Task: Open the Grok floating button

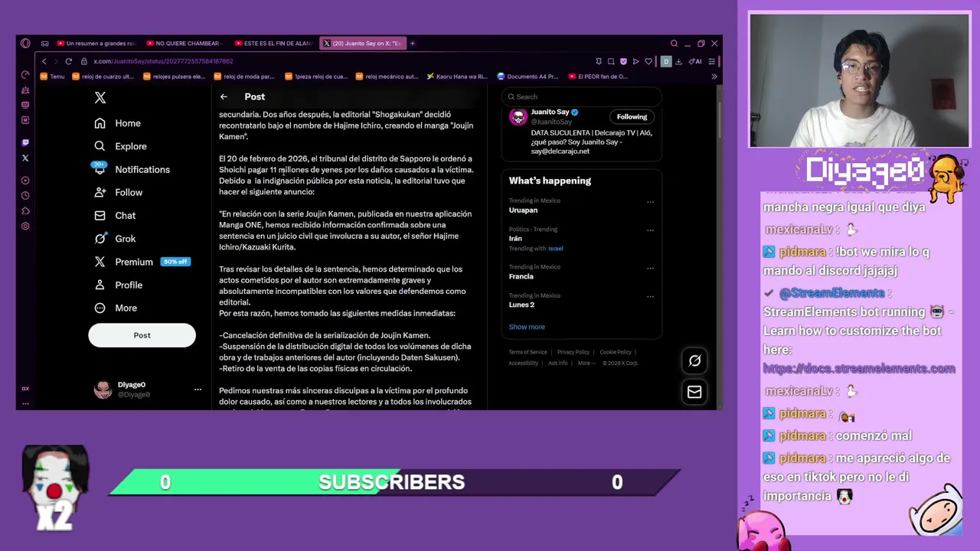Action: pos(694,360)
